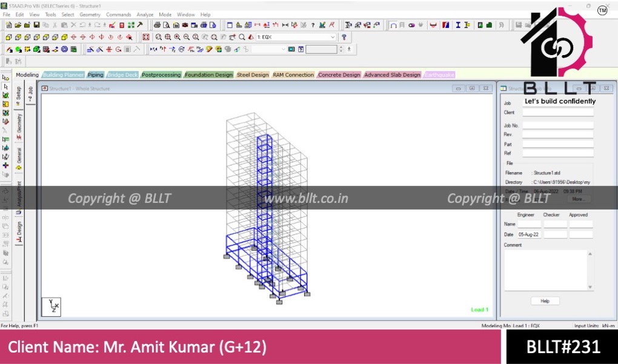Open the Design vertical page tab

pyautogui.click(x=19, y=233)
